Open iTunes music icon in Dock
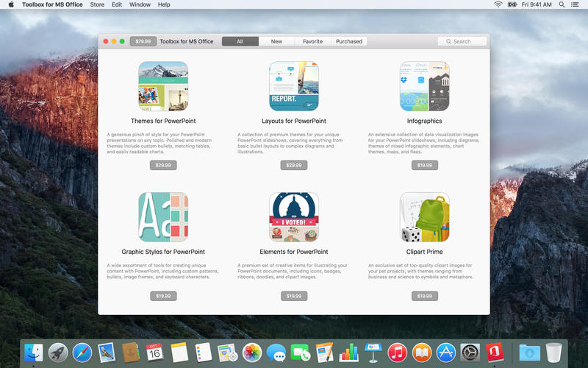 pos(398,353)
